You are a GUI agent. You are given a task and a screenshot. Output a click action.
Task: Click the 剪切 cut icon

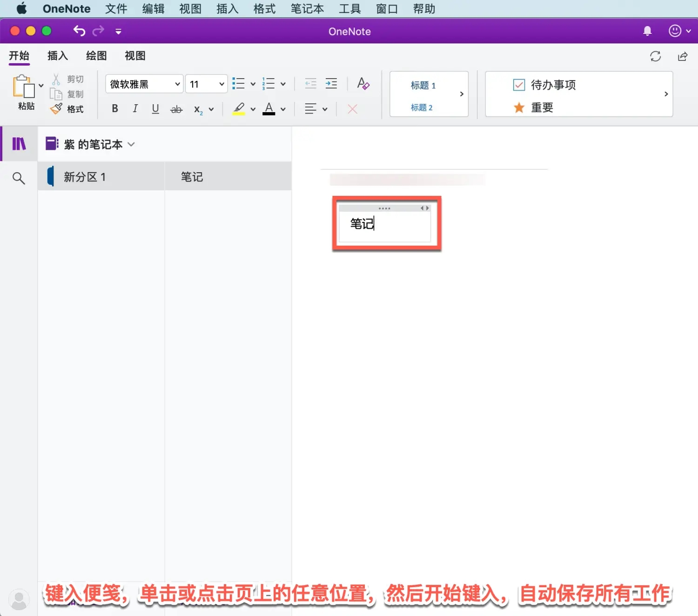(55, 79)
